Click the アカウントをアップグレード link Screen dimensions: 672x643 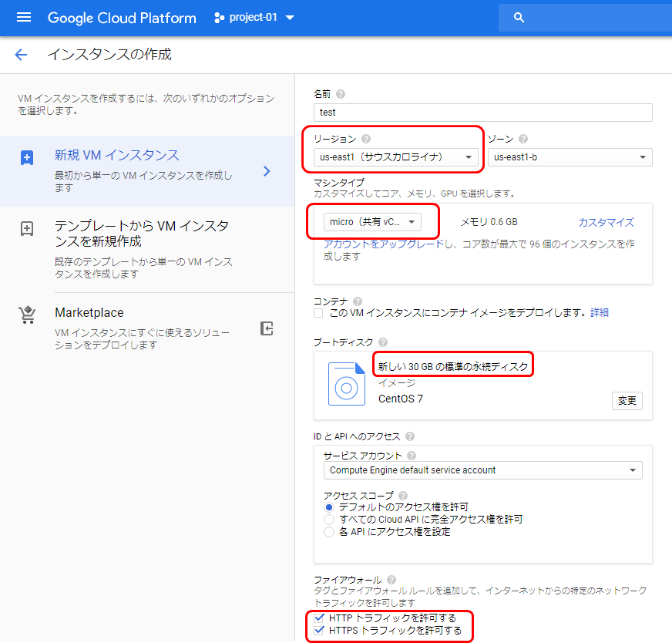384,244
